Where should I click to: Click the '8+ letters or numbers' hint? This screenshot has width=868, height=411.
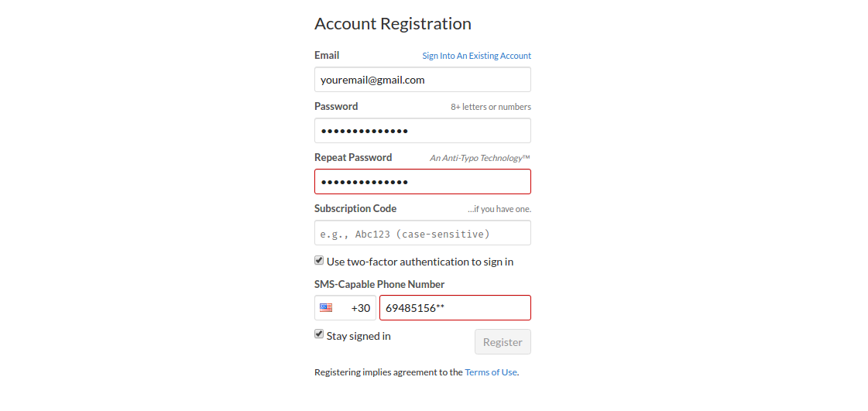(490, 107)
